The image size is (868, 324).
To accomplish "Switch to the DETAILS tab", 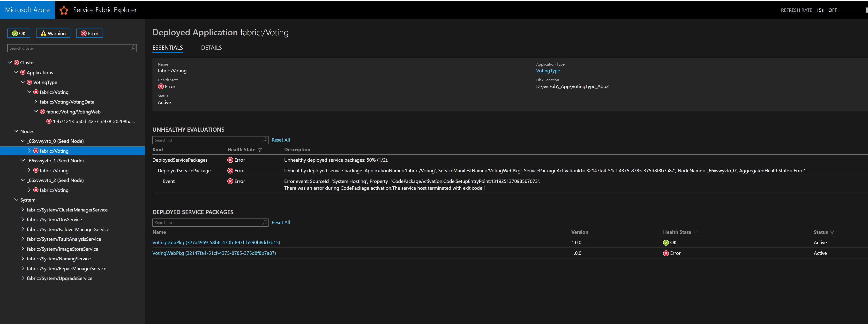I will click(211, 47).
